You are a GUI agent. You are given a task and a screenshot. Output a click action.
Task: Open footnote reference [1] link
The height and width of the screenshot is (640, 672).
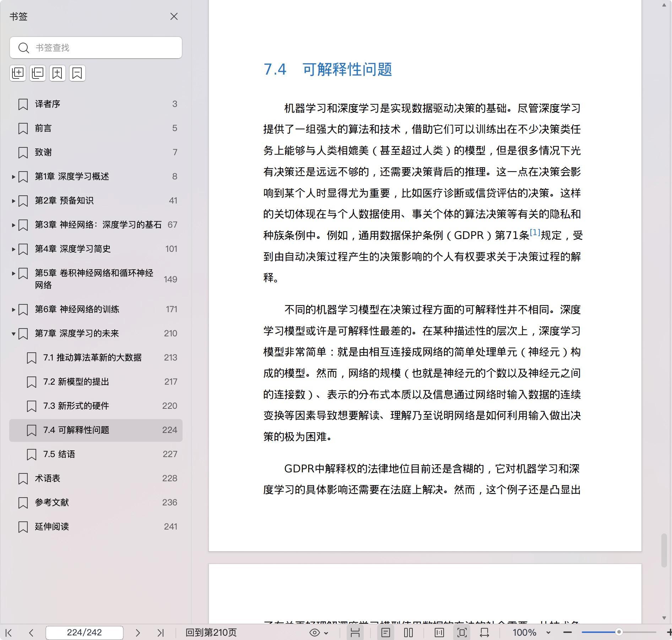[x=535, y=233]
